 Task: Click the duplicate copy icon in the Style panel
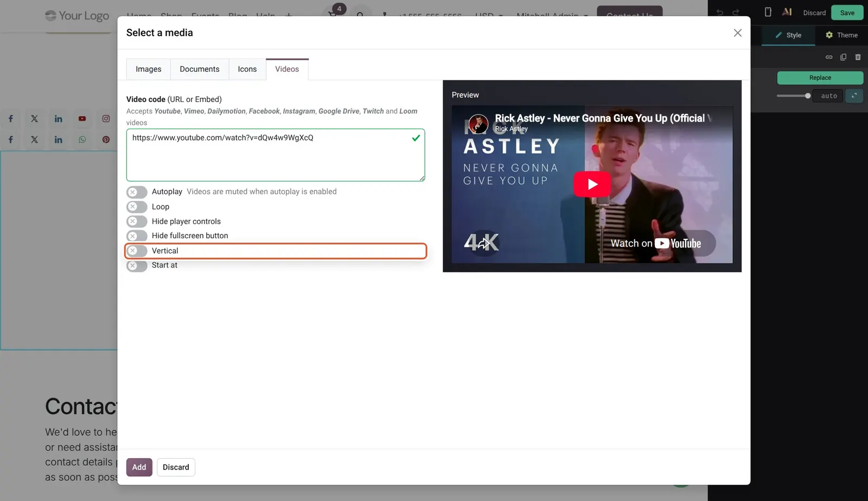tap(843, 57)
